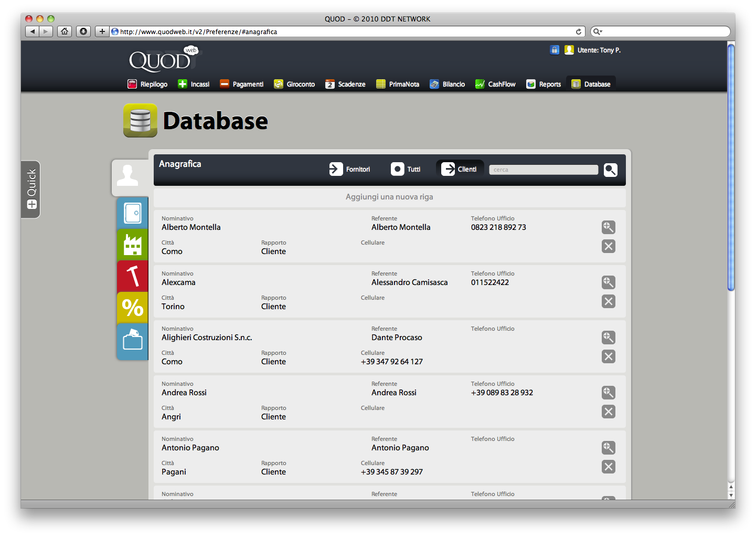Click the scrollbar down arrow

point(731,495)
